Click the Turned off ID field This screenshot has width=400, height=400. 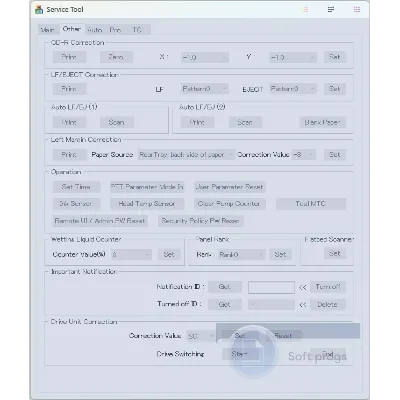click(x=271, y=304)
